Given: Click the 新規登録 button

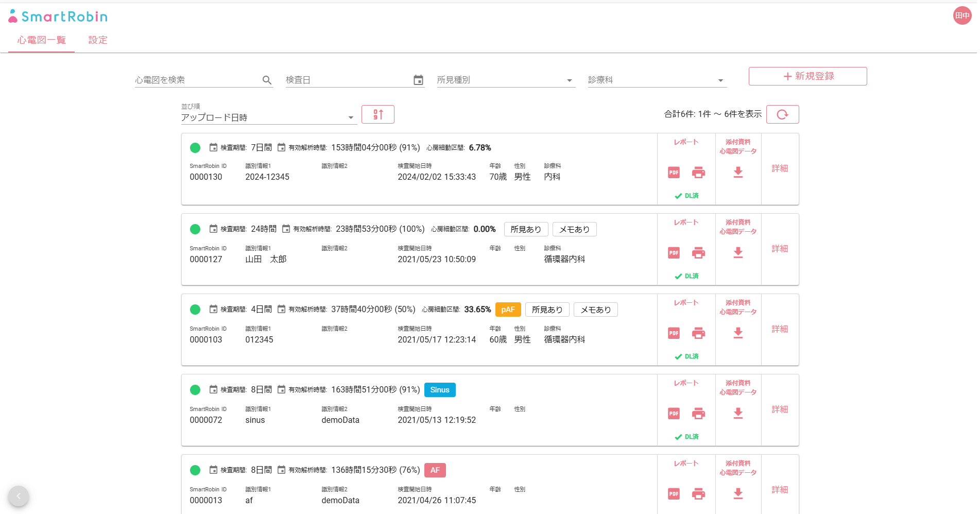Looking at the screenshot, I should coord(807,76).
